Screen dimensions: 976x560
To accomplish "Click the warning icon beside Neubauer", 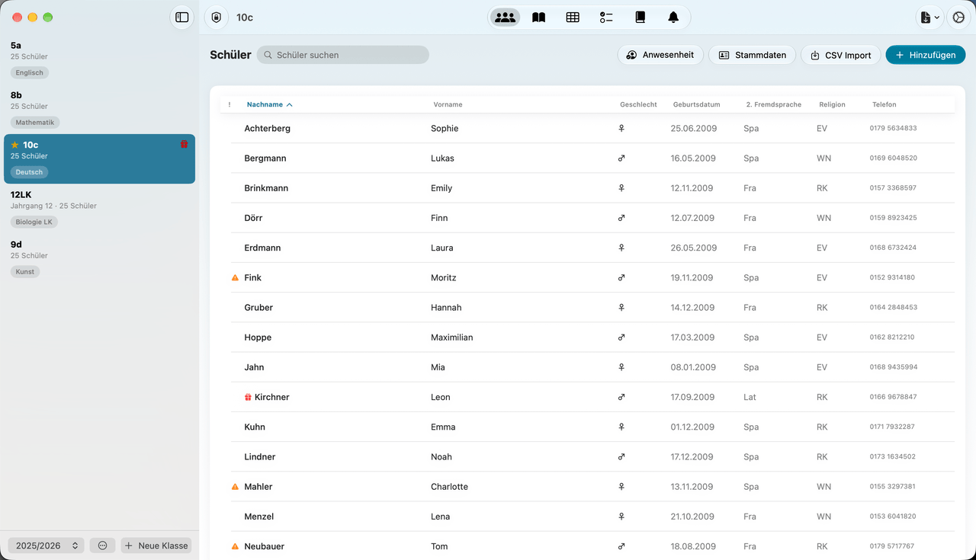I will click(x=235, y=546).
